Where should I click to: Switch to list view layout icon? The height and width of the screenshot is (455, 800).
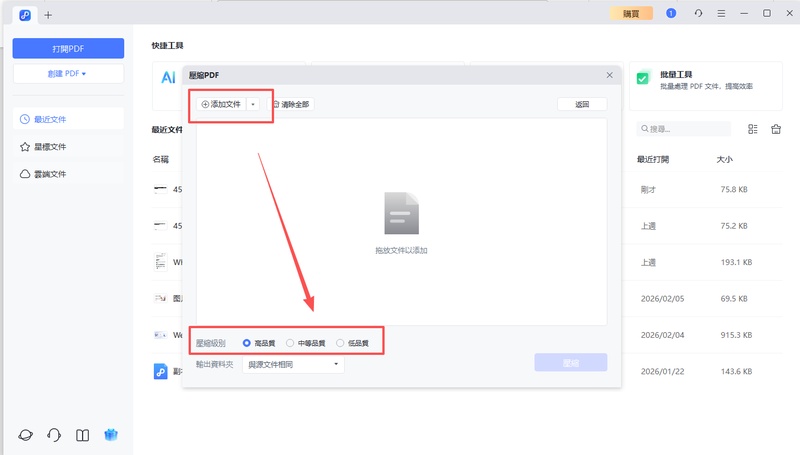753,129
